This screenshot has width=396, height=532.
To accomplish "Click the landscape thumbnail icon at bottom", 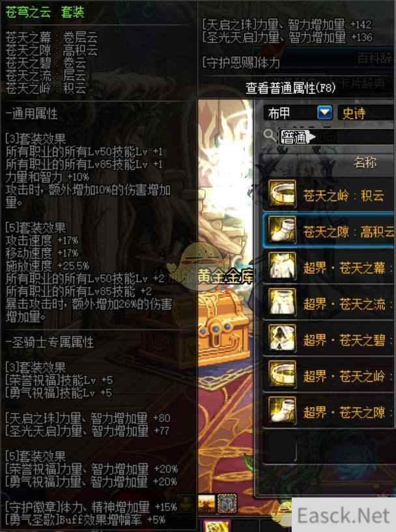I will coord(206,503).
